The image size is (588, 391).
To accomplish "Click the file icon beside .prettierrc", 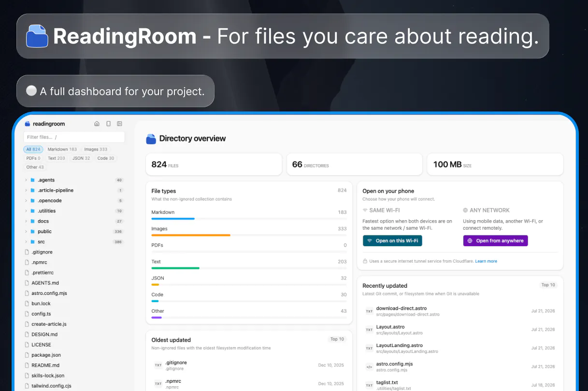I will click(x=27, y=273).
